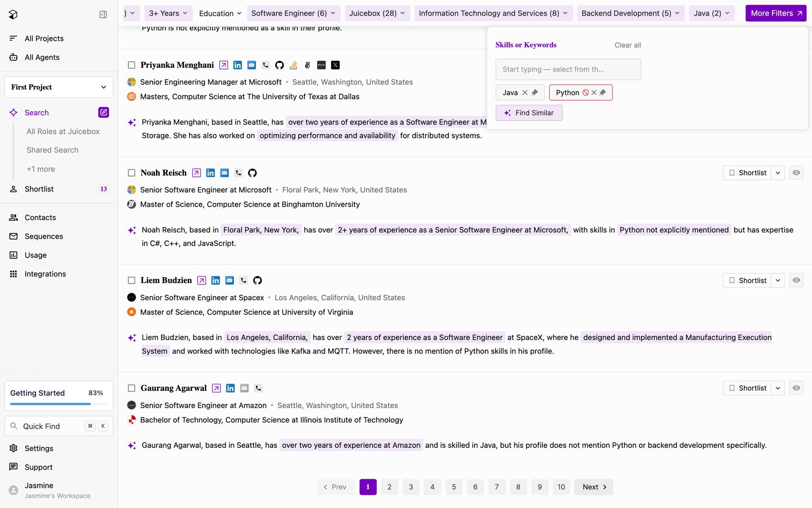The width and height of the screenshot is (812, 508).
Task: Click the new search edit icon
Action: click(104, 112)
